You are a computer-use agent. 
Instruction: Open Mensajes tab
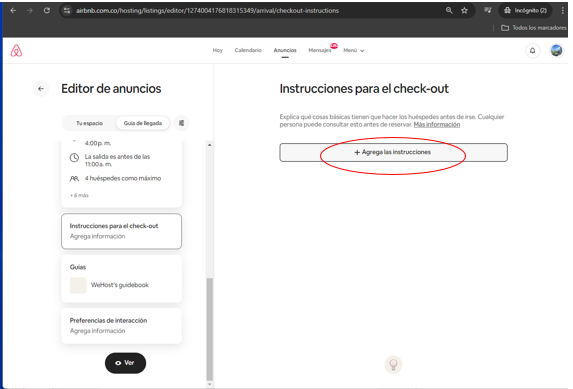(320, 50)
